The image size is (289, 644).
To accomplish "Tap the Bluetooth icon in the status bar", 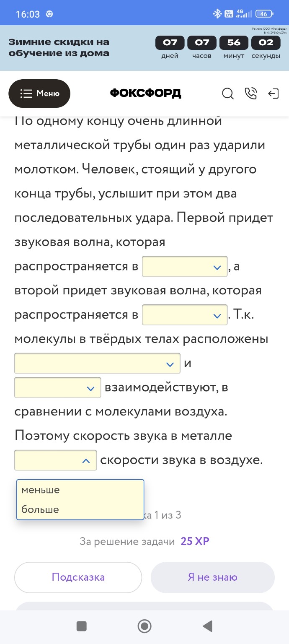I will [x=217, y=13].
